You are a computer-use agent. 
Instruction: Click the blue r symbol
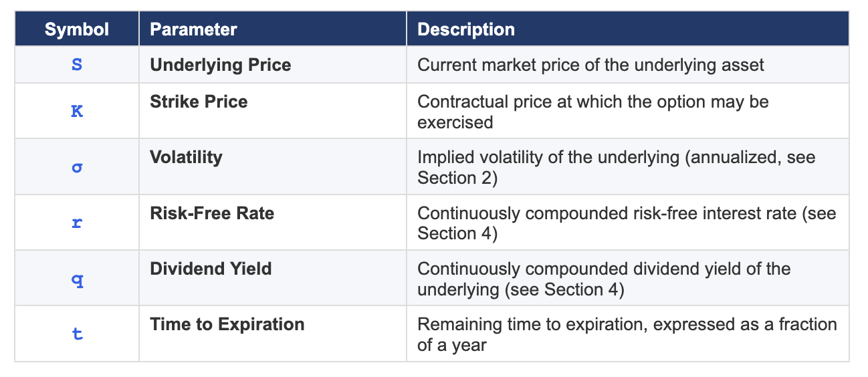tap(77, 223)
